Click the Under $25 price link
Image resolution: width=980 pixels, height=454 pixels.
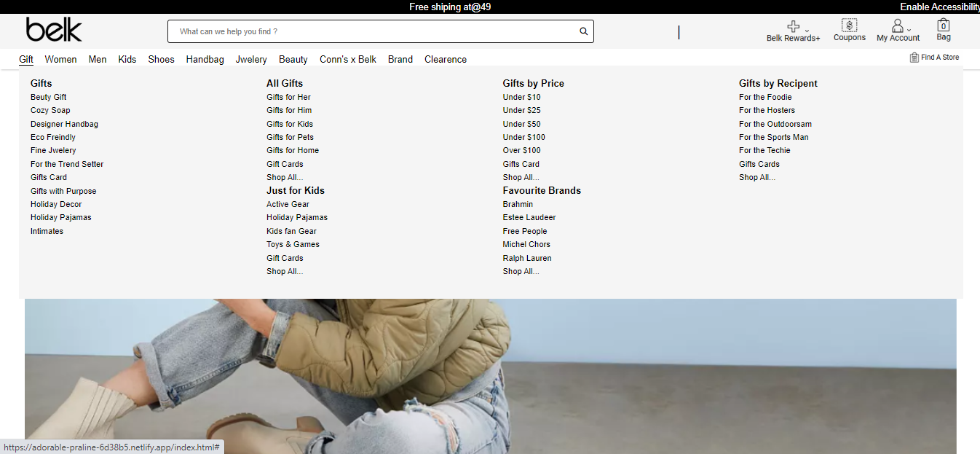(x=521, y=110)
